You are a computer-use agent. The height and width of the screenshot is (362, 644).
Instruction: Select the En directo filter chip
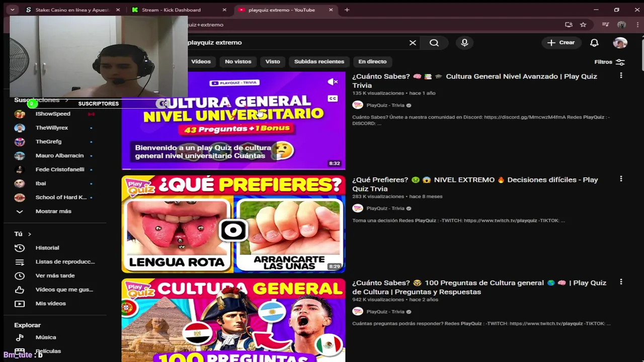(x=372, y=61)
